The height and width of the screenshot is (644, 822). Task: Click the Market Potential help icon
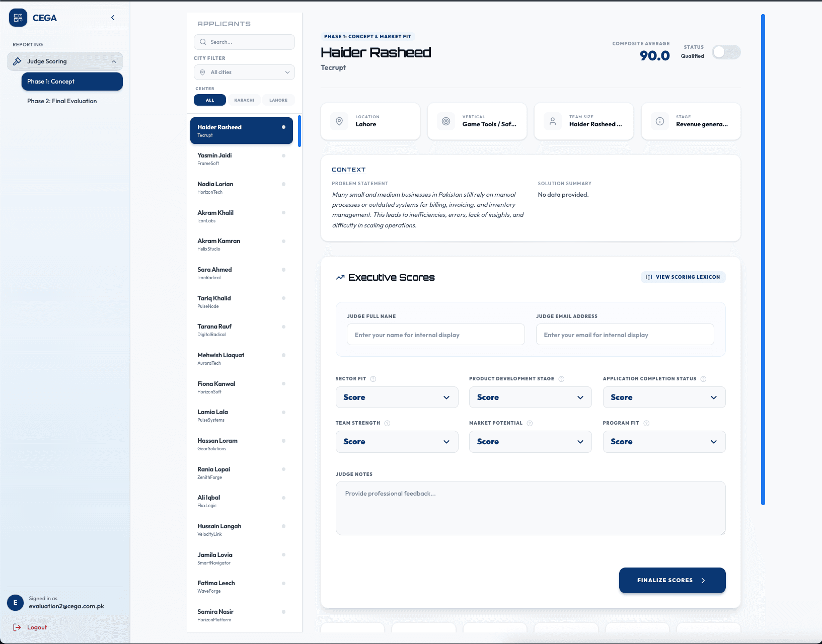click(x=530, y=423)
